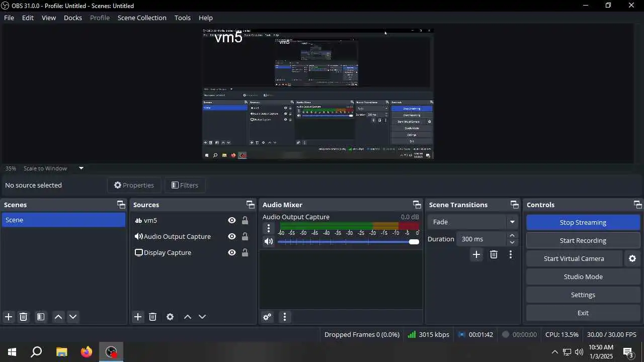Remove selected source trash icon

(153, 317)
